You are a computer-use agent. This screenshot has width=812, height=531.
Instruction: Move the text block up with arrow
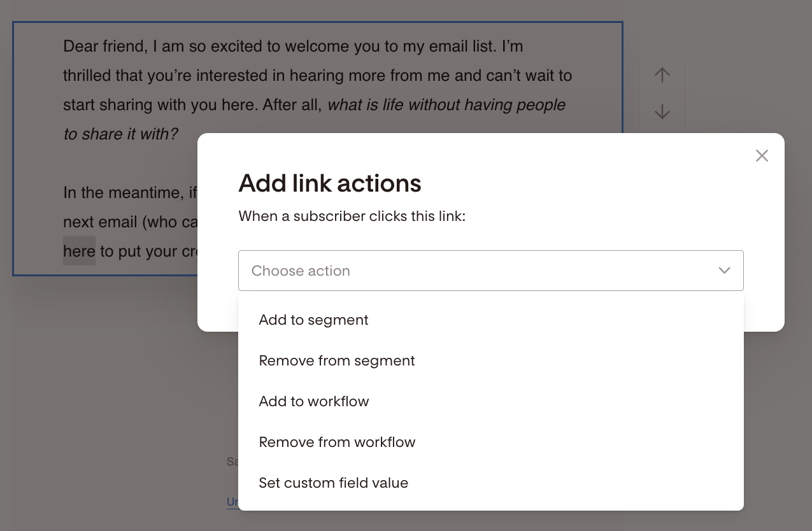click(x=662, y=75)
